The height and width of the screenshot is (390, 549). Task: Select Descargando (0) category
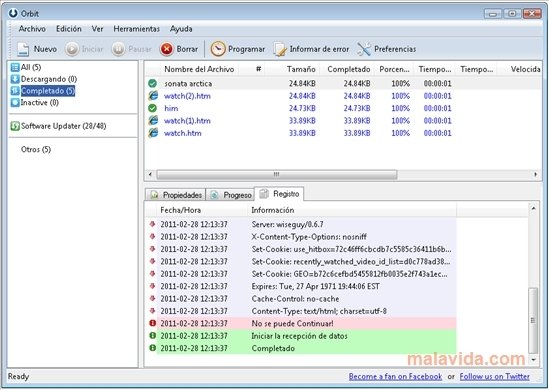[x=49, y=79]
